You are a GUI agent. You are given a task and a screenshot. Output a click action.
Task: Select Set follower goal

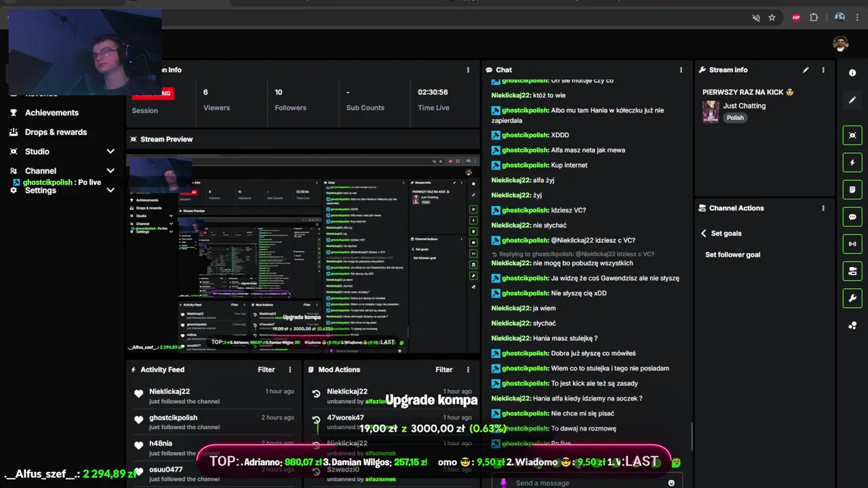(732, 255)
